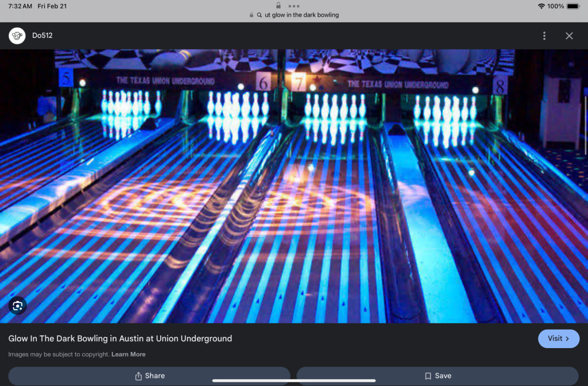Click the Do512 source name

coord(42,36)
